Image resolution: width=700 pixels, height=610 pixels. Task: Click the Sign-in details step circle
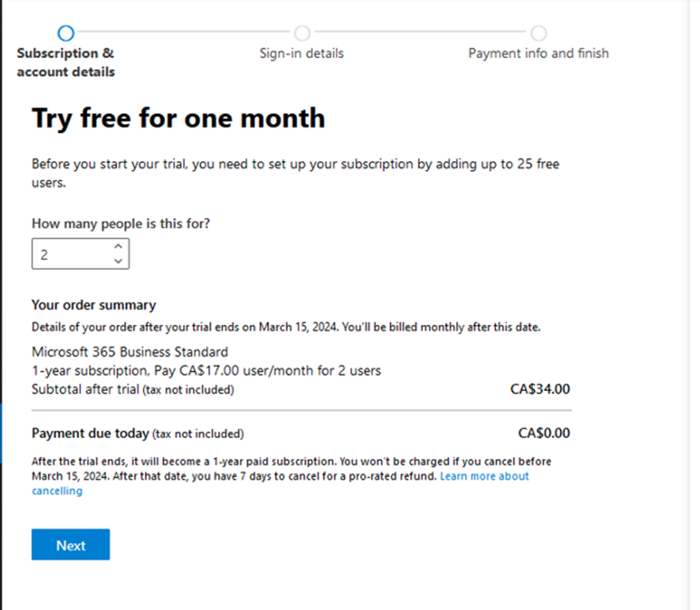[302, 33]
